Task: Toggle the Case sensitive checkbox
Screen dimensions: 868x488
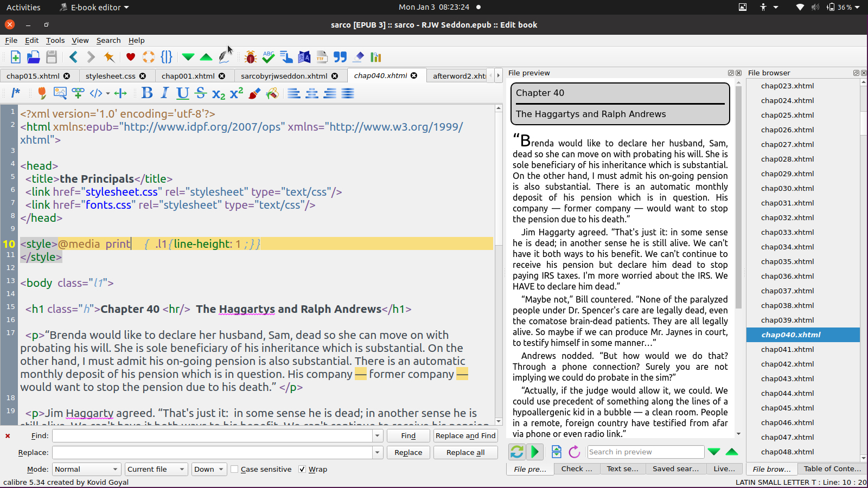Action: click(235, 470)
